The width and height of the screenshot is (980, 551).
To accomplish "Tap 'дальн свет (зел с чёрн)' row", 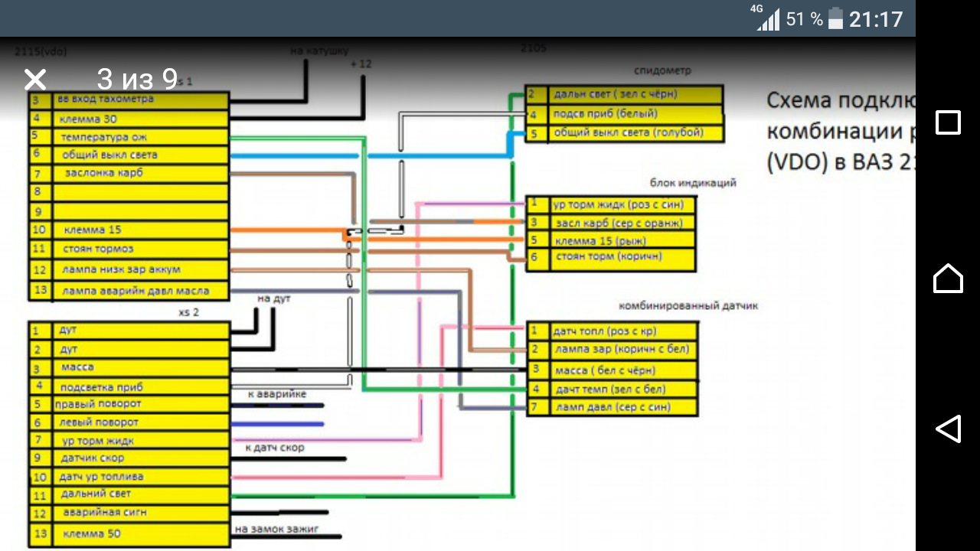I will click(x=624, y=95).
